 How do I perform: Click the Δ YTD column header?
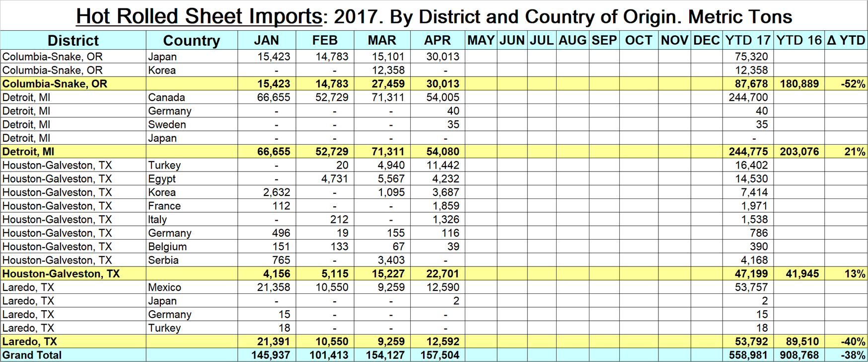846,40
